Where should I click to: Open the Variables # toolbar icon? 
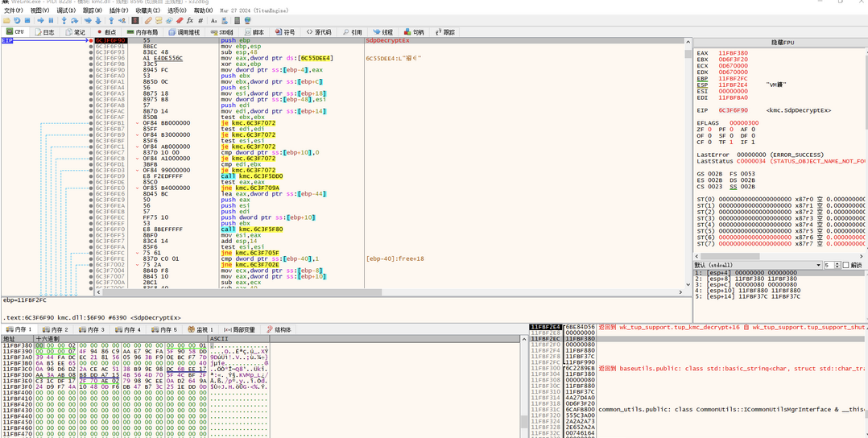200,20
